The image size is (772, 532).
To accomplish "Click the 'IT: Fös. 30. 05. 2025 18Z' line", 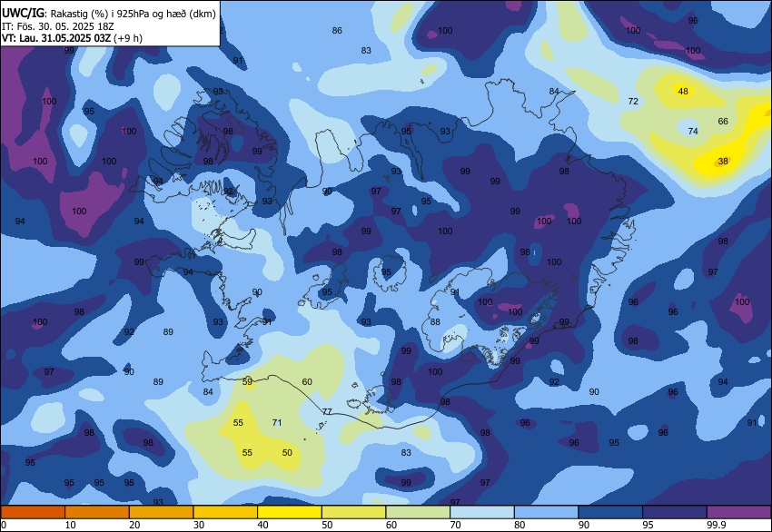I will coord(57,26).
